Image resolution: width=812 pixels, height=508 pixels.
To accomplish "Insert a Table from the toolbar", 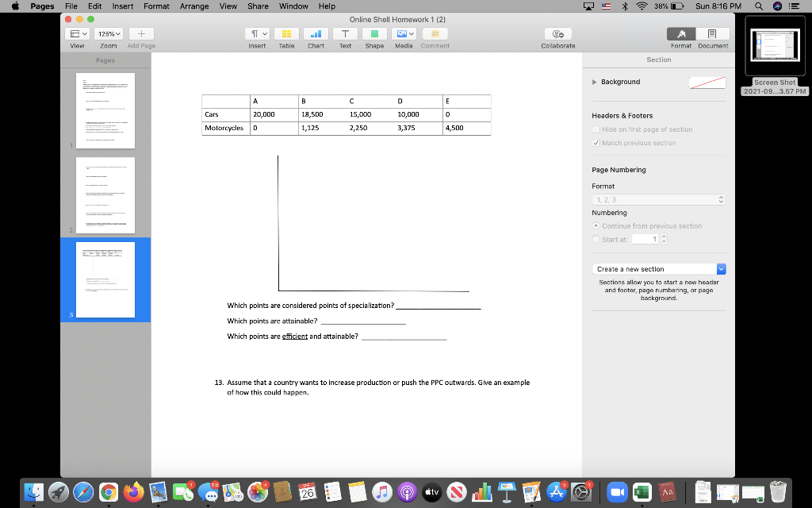I will coord(286,34).
